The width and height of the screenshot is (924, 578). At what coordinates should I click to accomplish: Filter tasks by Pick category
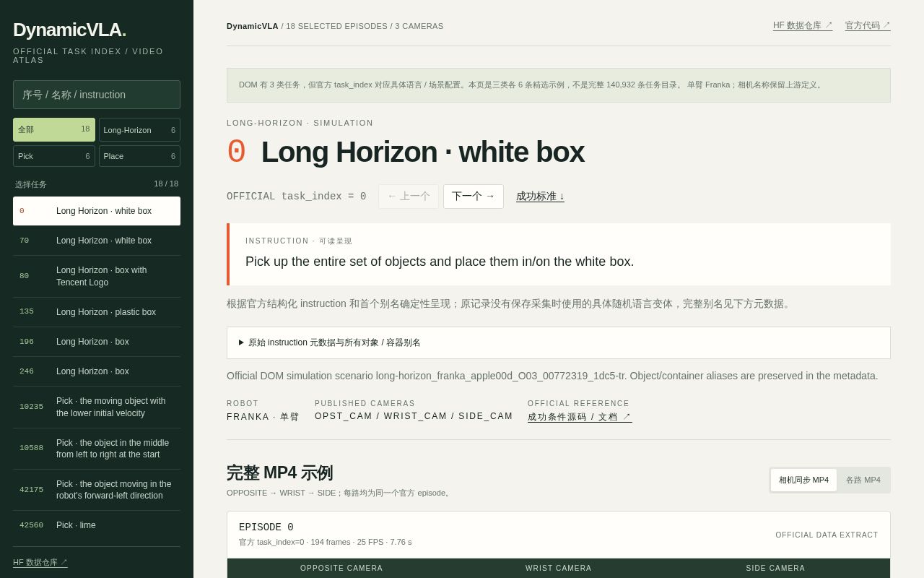pyautogui.click(x=54, y=156)
